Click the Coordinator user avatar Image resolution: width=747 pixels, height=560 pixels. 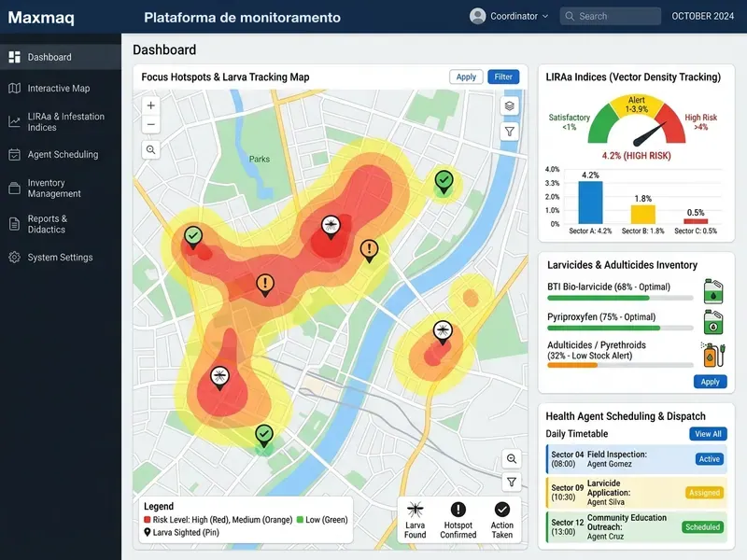[x=477, y=16]
